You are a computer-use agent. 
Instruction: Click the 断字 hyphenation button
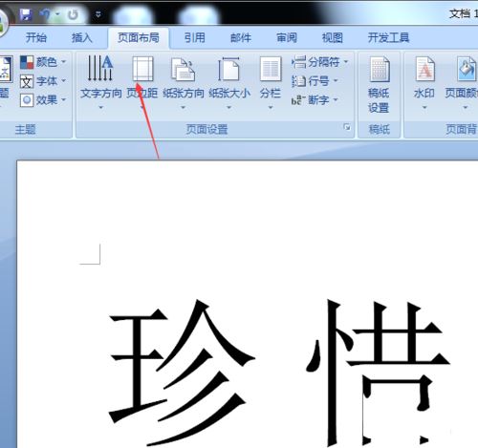(315, 100)
